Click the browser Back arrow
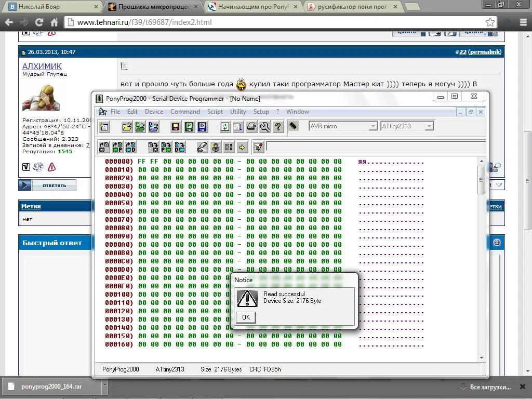The image size is (532, 399). point(9,22)
